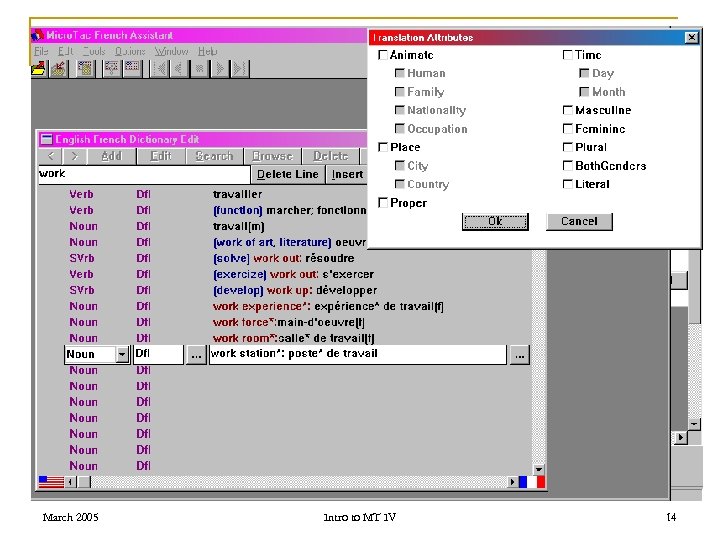This screenshot has height=540, width=720.
Task: Click the previous entry '<' button
Action: [51, 156]
